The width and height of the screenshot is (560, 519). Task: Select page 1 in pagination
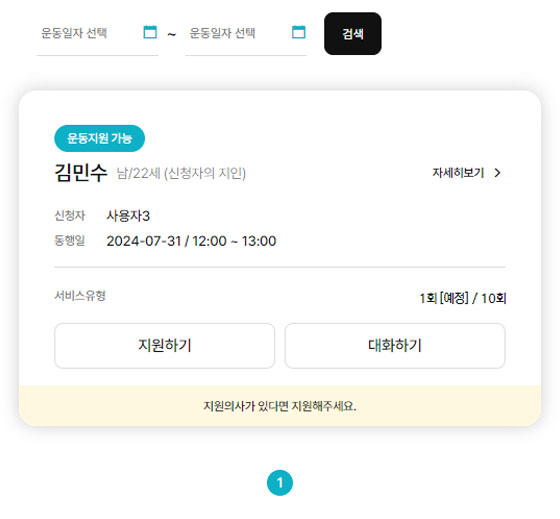click(280, 483)
